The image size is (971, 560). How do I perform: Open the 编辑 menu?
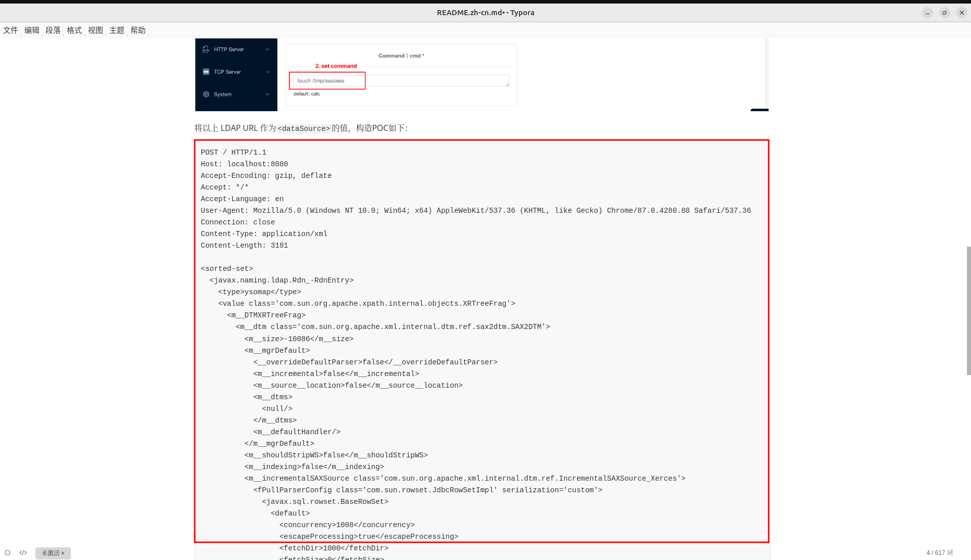[32, 30]
